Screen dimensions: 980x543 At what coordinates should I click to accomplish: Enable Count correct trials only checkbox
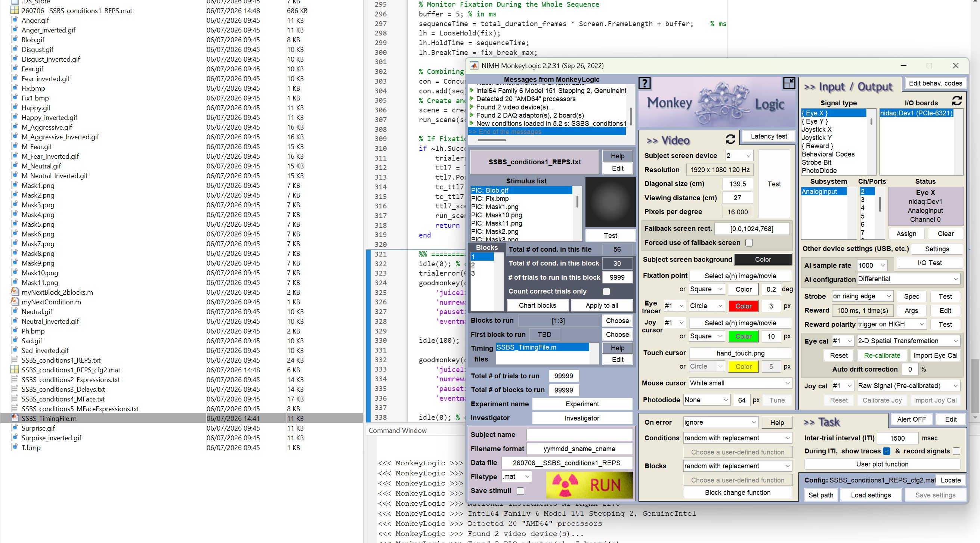pyautogui.click(x=606, y=291)
